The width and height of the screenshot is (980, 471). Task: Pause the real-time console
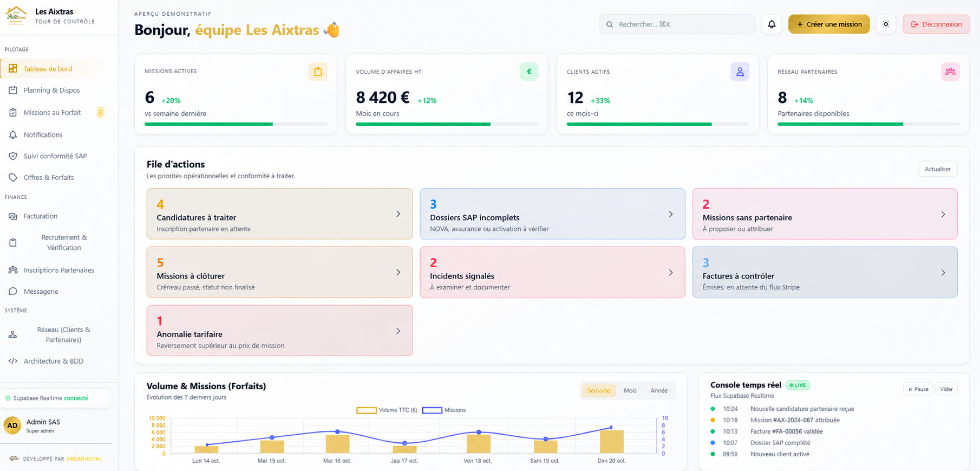pos(918,389)
